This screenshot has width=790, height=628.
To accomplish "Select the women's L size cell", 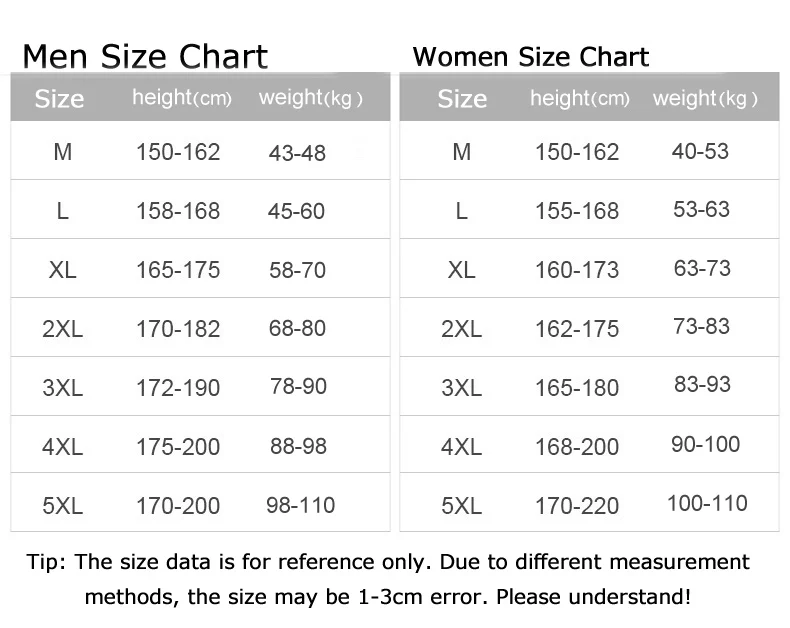I will (x=461, y=211).
